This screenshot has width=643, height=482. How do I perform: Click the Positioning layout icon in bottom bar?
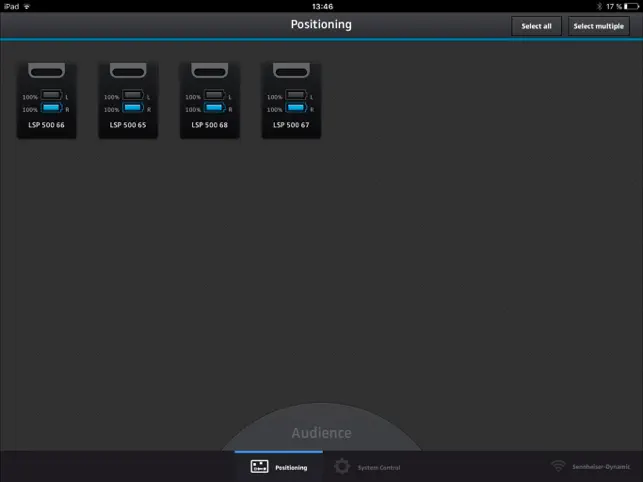coord(260,466)
